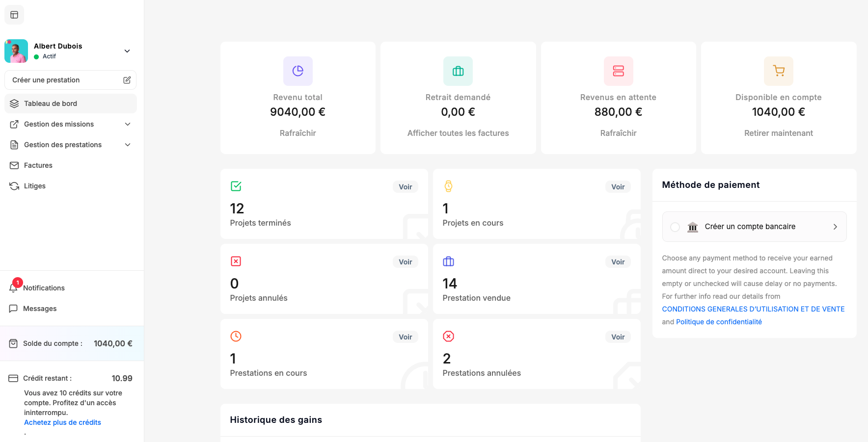This screenshot has width=868, height=442.
Task: Expand the Gestion des prestations submenu
Action: pos(128,145)
